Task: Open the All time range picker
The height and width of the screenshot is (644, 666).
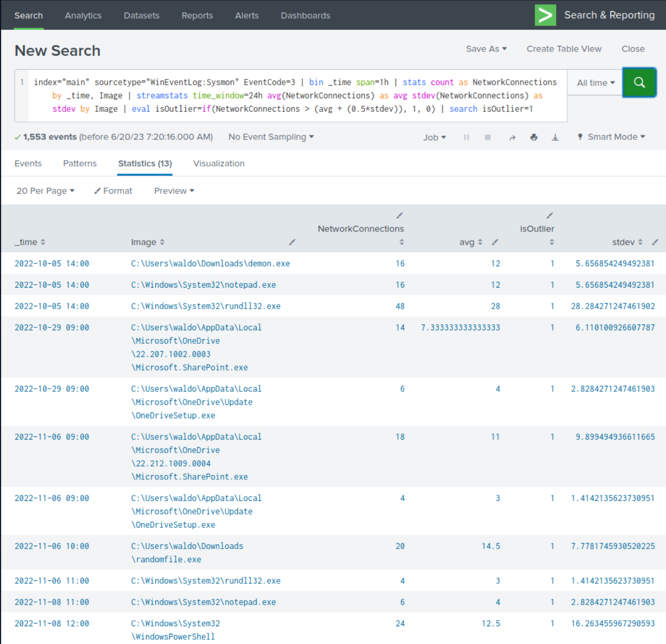Action: click(x=595, y=83)
